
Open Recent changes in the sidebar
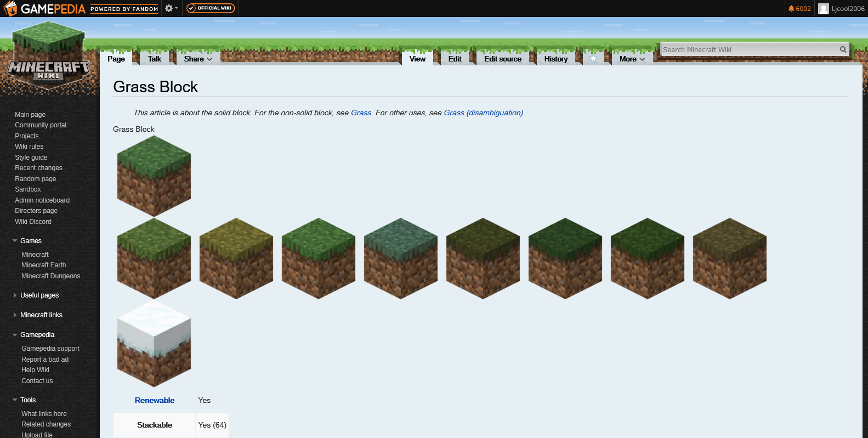point(38,168)
